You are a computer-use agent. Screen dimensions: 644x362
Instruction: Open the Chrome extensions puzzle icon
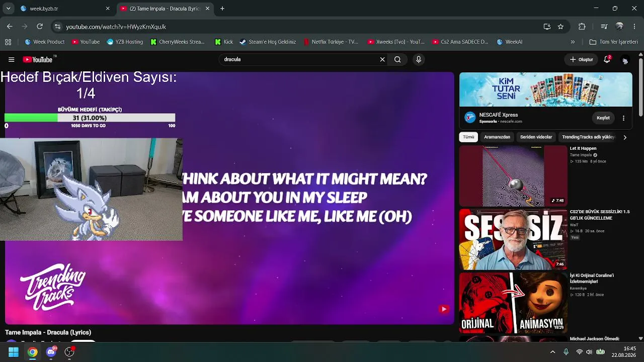pyautogui.click(x=582, y=27)
